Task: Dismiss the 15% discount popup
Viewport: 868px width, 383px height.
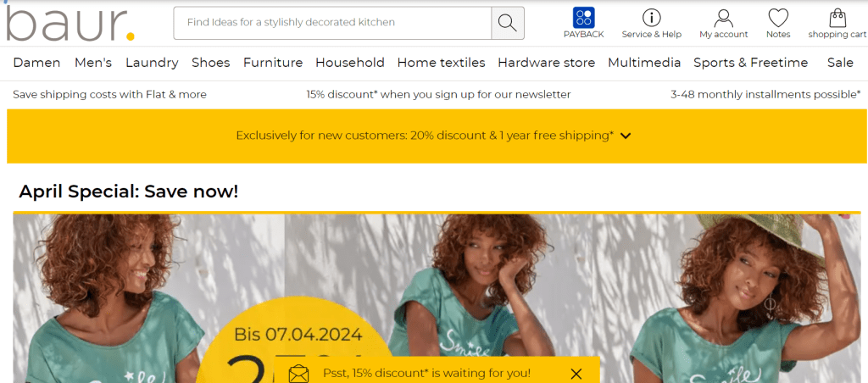Action: [576, 375]
